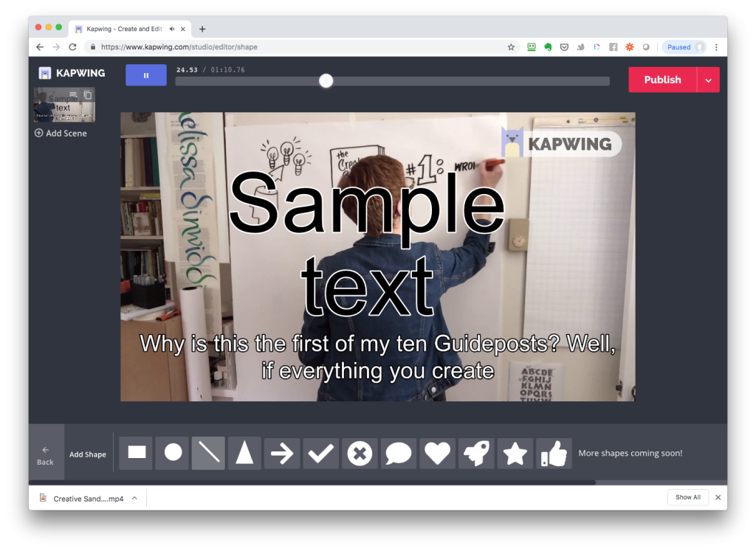Publish the video

(662, 80)
